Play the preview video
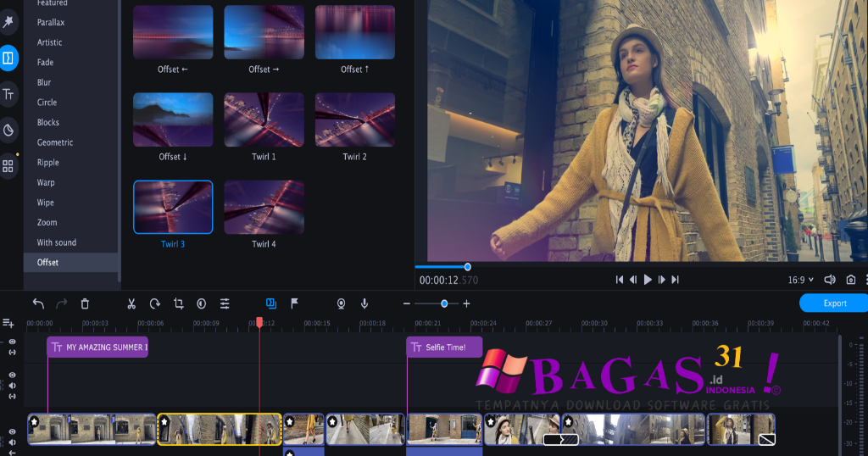The image size is (868, 456). tap(647, 280)
